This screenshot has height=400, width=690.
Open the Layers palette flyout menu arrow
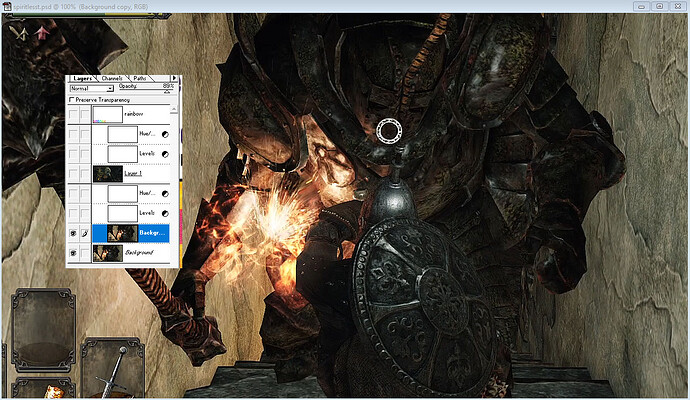tap(174, 78)
